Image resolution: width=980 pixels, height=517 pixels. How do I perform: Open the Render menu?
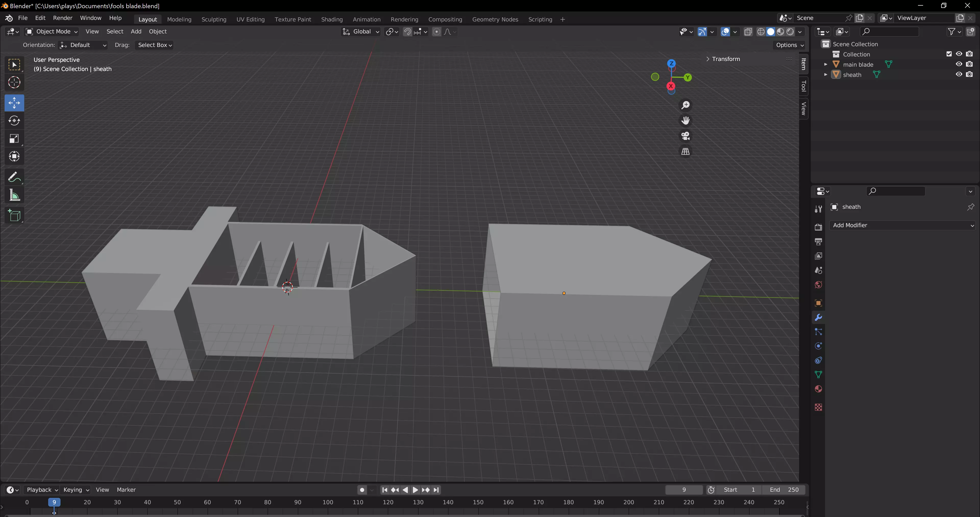(x=62, y=18)
